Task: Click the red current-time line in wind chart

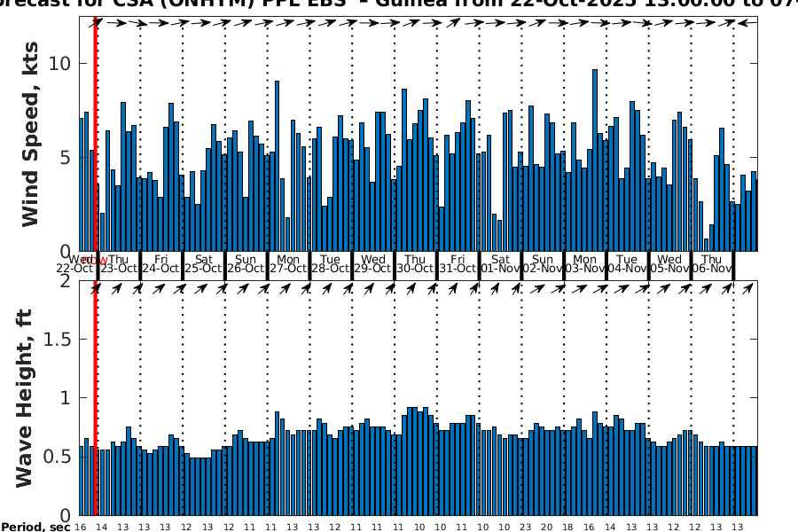Action: [x=96, y=133]
